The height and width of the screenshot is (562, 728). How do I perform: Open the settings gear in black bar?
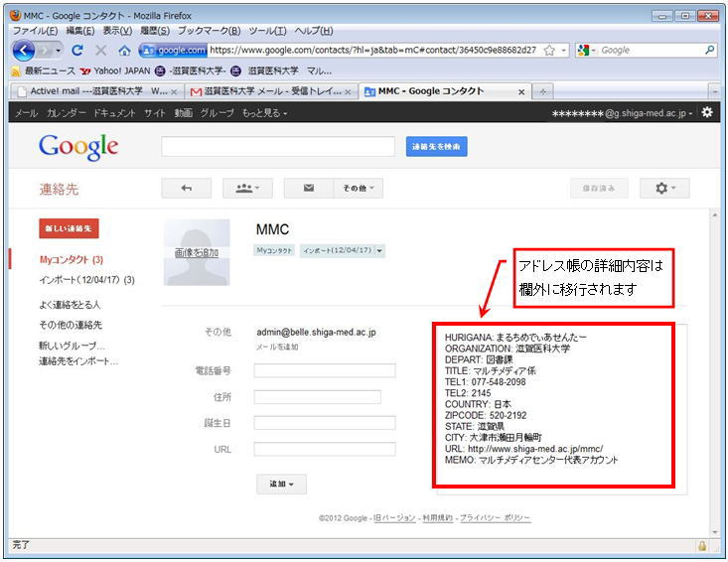coord(706,112)
